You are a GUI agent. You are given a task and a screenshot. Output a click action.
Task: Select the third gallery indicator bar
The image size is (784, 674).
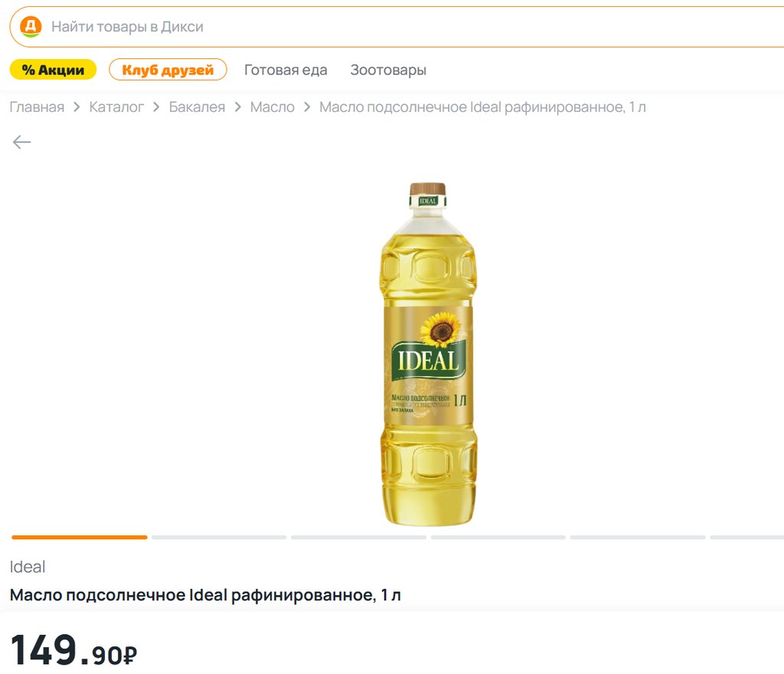click(x=358, y=538)
